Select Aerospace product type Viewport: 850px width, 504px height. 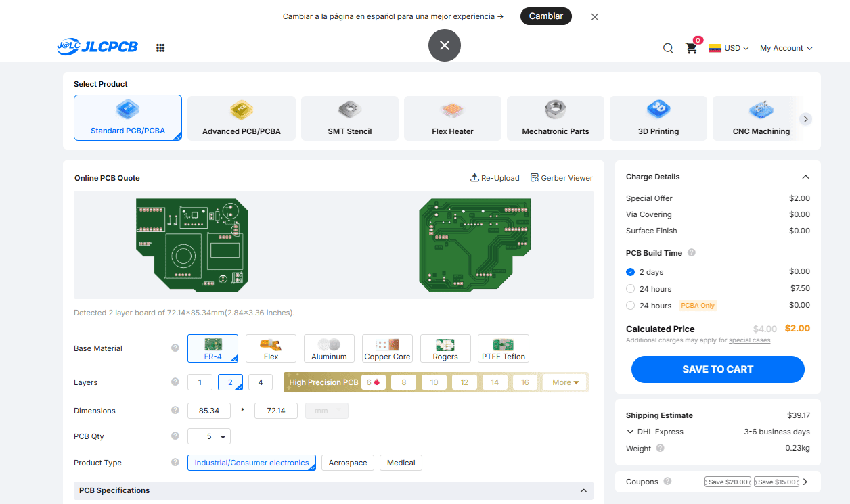[x=348, y=463]
